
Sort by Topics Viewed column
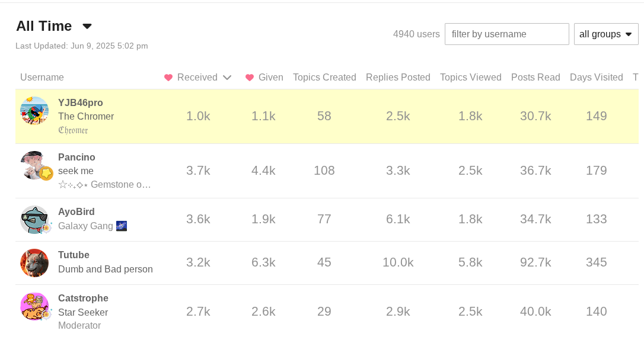[471, 78]
